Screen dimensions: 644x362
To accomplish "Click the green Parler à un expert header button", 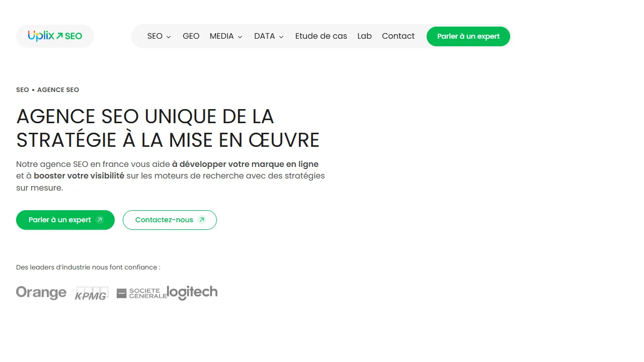I will (x=468, y=36).
